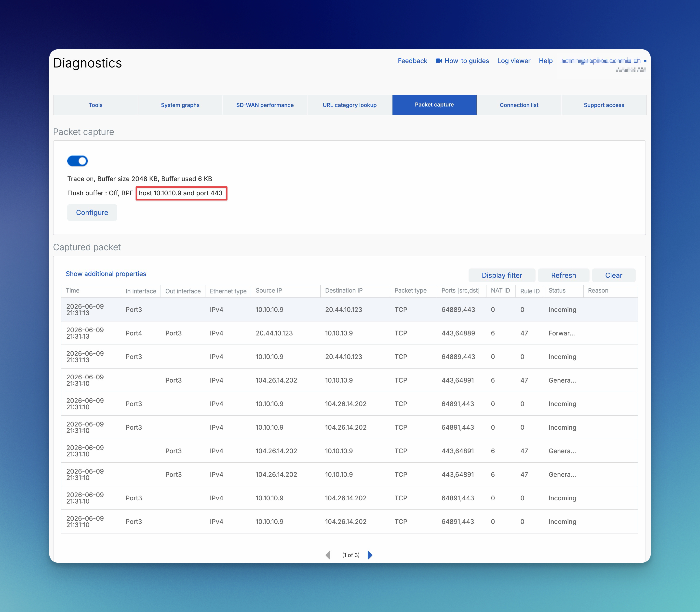Click the Reason column header
The width and height of the screenshot is (700, 612).
pos(610,291)
